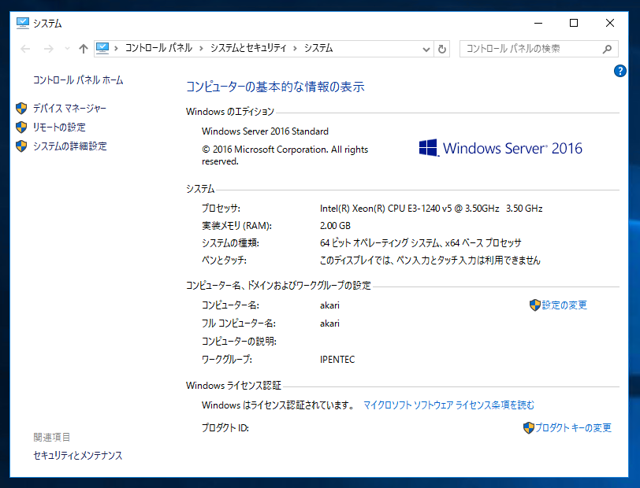Click processor value Intel(R) Xeon(R) CPU E3-1240

coord(431,209)
